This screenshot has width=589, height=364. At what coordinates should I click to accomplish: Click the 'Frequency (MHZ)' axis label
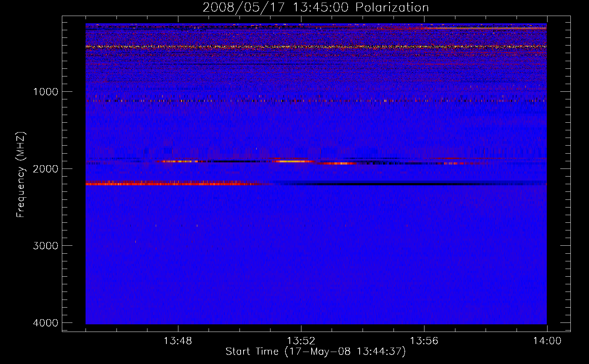tap(21, 175)
